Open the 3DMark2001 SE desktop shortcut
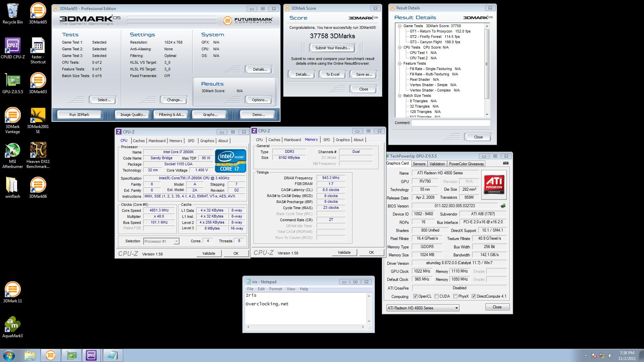The height and width of the screenshot is (362, 644). point(38,120)
